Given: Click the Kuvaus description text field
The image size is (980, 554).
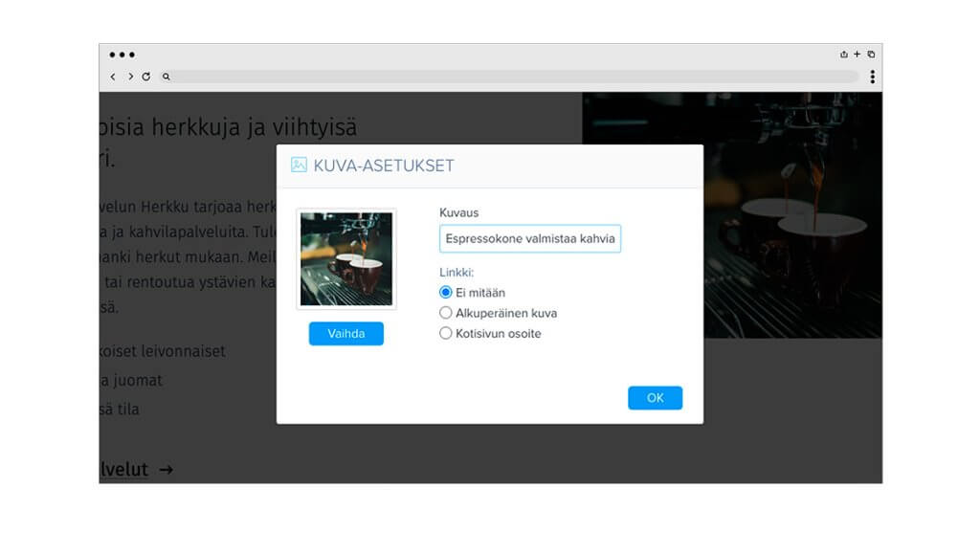Looking at the screenshot, I should click(530, 238).
